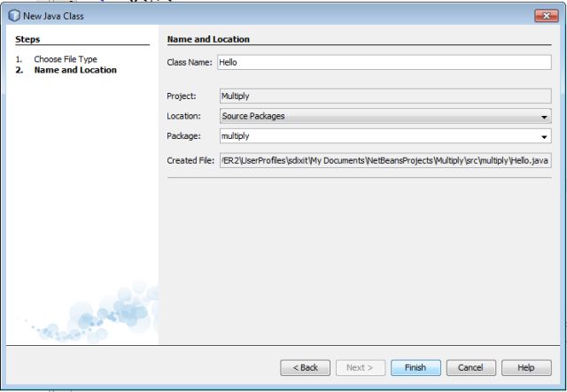
Task: Go back with the < Back button
Action: [305, 368]
